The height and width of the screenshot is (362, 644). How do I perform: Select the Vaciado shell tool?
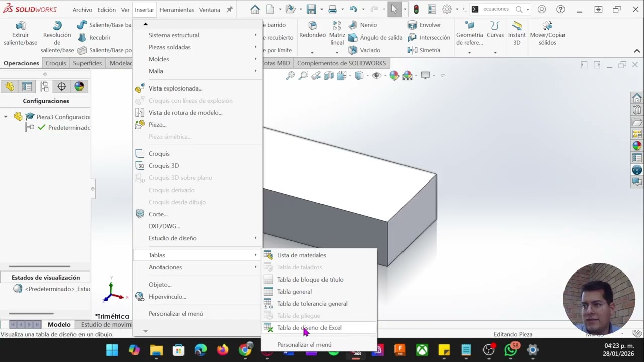pyautogui.click(x=364, y=50)
